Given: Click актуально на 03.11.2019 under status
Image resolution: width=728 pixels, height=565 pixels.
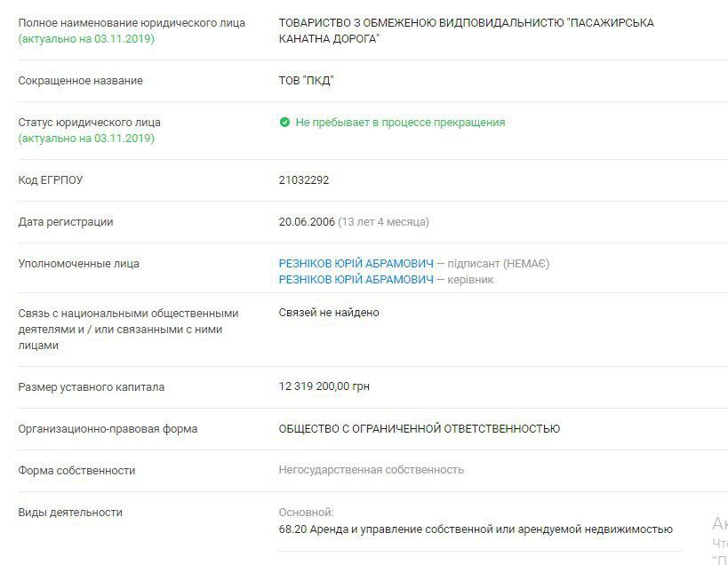Looking at the screenshot, I should tap(86, 139).
